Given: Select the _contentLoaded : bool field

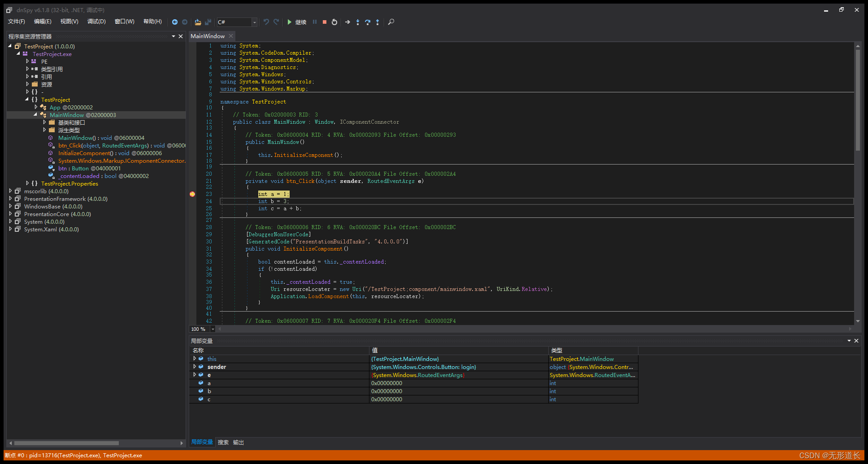Looking at the screenshot, I should click(103, 176).
